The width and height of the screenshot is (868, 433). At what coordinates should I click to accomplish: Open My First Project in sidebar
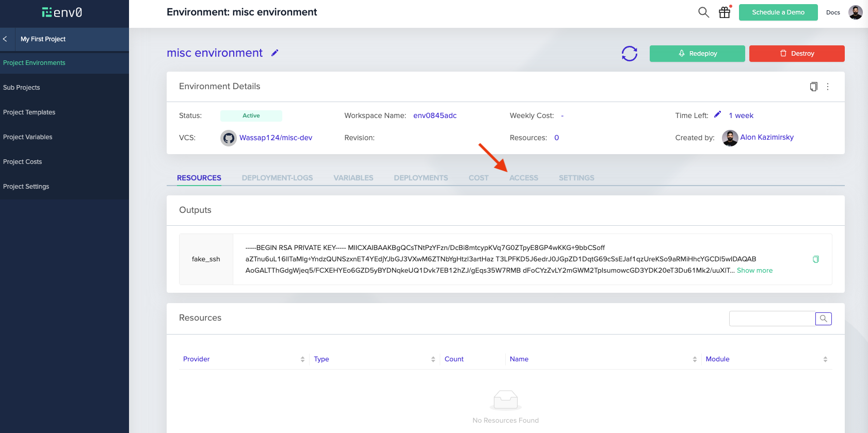[x=43, y=39]
